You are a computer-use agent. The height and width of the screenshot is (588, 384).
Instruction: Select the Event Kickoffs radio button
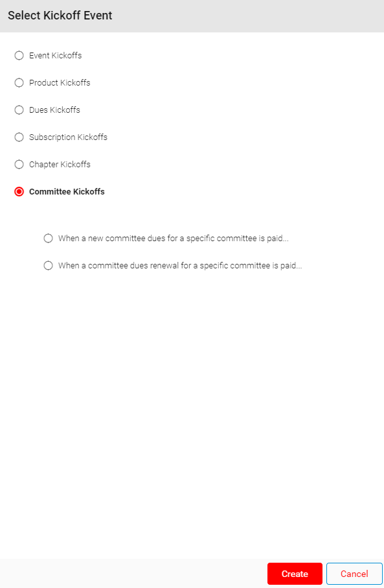point(19,56)
